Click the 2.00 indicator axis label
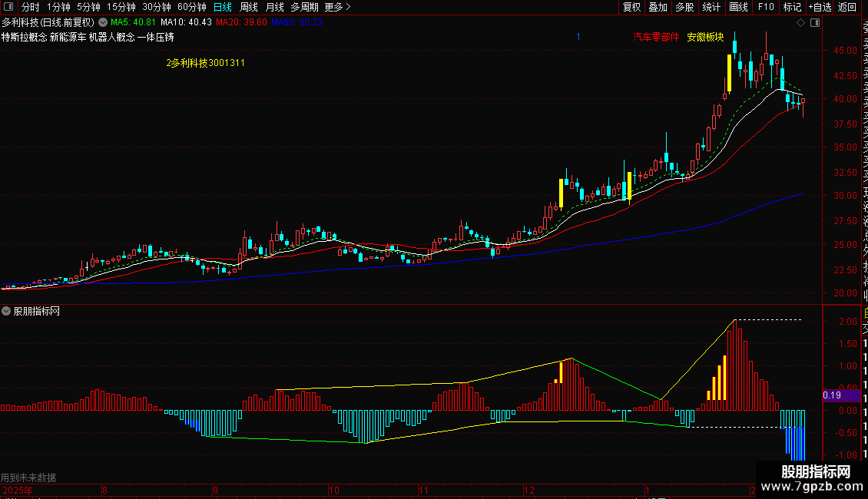This screenshot has height=499, width=868. [848, 322]
